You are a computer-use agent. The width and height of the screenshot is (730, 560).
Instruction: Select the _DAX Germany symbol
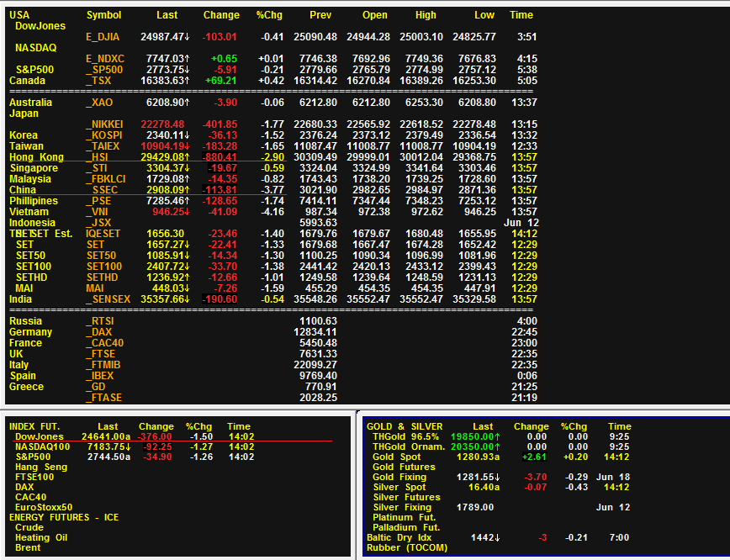[x=98, y=332]
